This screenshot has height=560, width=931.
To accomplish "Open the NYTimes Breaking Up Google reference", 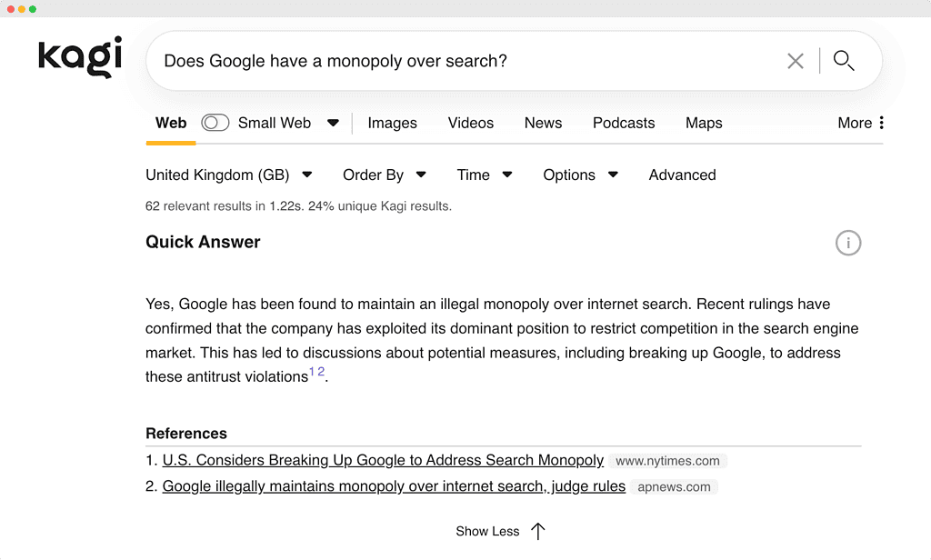I will [x=383, y=460].
